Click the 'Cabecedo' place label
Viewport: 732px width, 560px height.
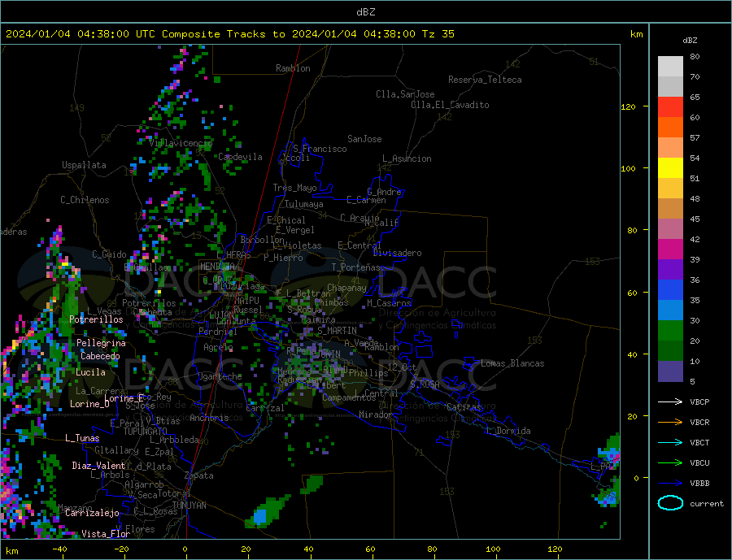pyautogui.click(x=100, y=356)
